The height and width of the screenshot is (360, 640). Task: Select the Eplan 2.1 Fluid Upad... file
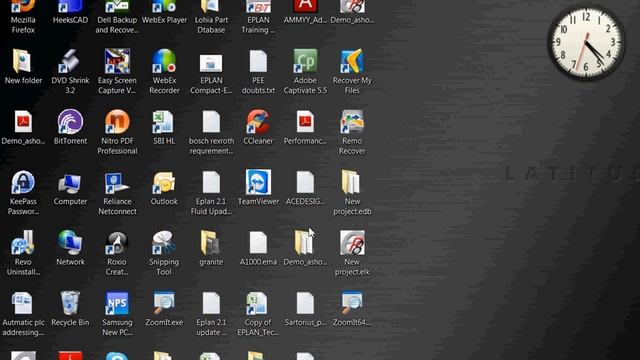[211, 192]
